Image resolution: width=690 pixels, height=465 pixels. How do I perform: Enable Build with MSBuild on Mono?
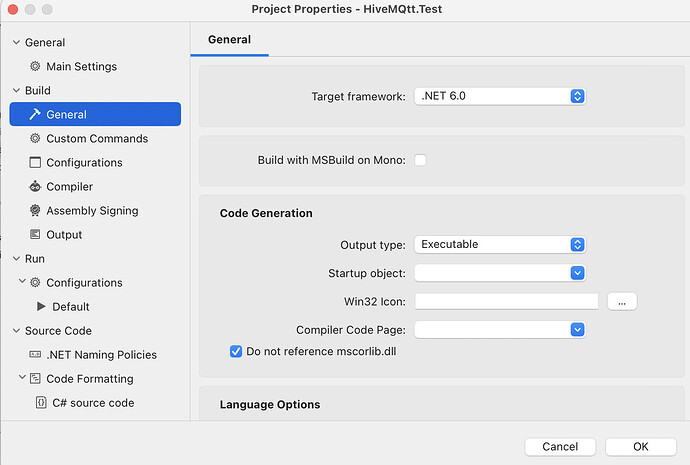coord(420,160)
